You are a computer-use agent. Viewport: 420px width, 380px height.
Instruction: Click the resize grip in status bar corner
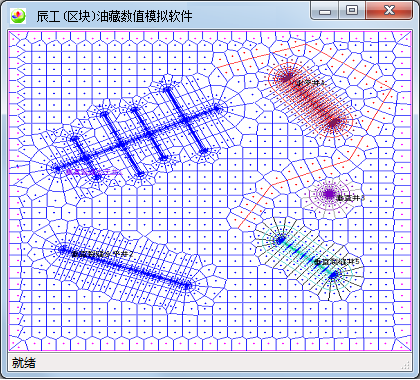pyautogui.click(x=406, y=365)
